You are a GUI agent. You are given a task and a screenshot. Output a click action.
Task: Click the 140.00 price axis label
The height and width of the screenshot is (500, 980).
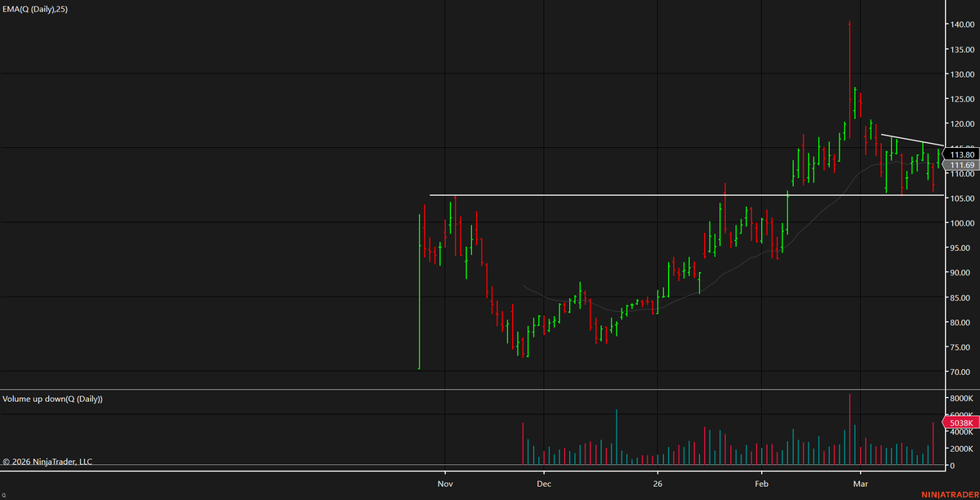[961, 25]
